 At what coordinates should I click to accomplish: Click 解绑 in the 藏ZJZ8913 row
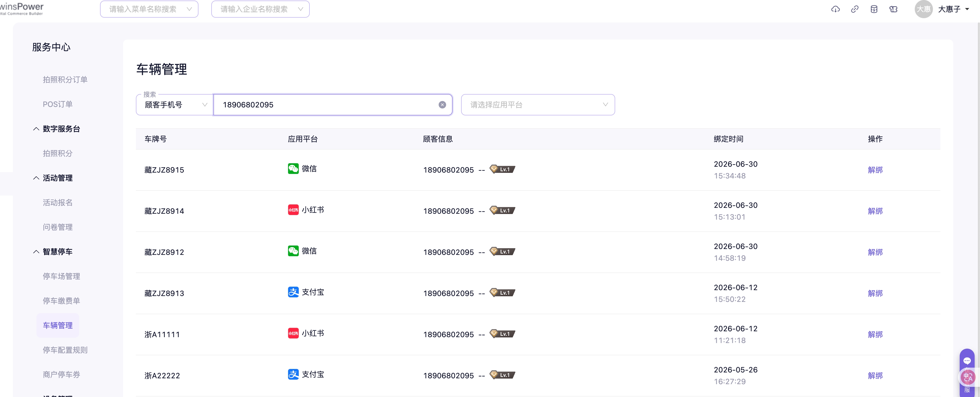tap(875, 293)
